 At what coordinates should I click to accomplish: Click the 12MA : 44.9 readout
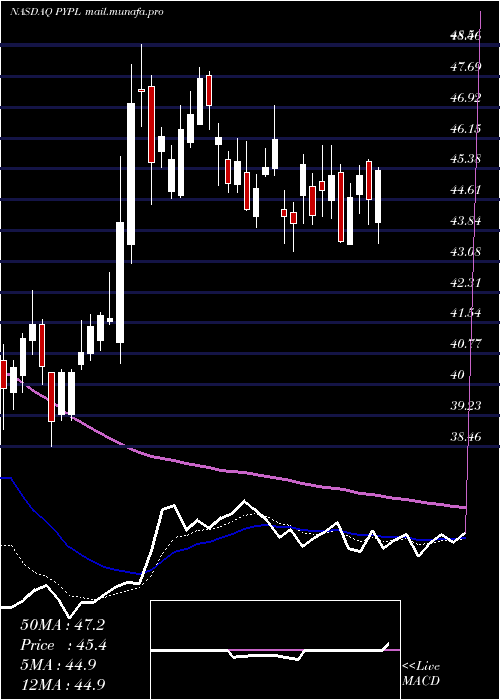point(63,684)
